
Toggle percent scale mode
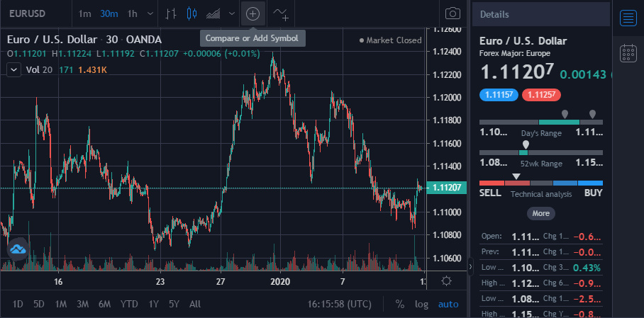(399, 304)
